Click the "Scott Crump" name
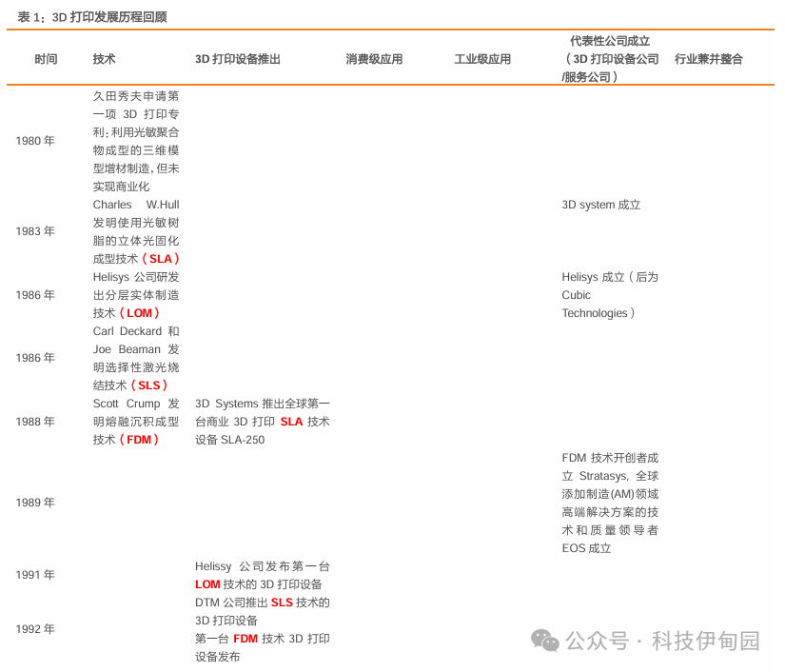 [x=127, y=403]
